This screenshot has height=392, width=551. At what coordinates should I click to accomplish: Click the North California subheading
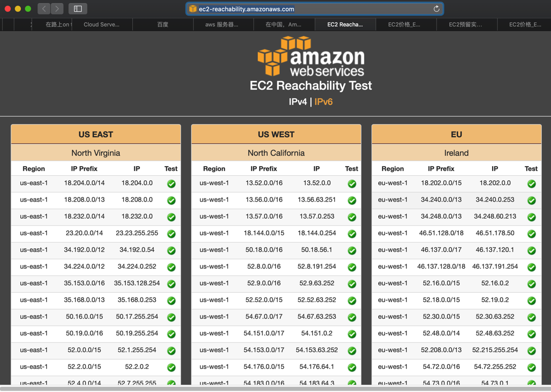pyautogui.click(x=276, y=153)
